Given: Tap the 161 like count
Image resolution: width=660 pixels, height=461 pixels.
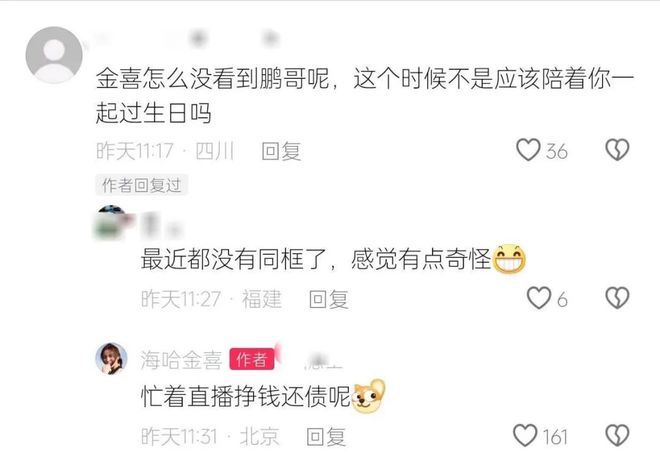Looking at the screenshot, I should click(555, 437).
